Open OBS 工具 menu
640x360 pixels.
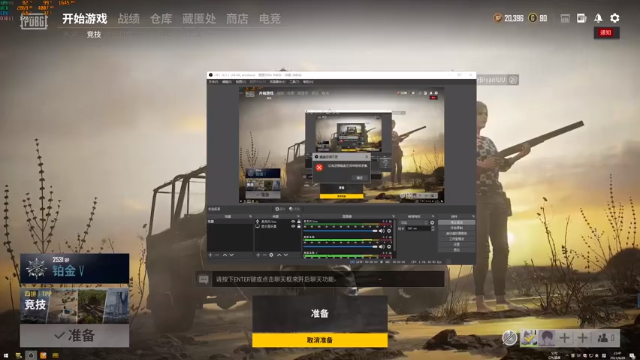(x=294, y=82)
